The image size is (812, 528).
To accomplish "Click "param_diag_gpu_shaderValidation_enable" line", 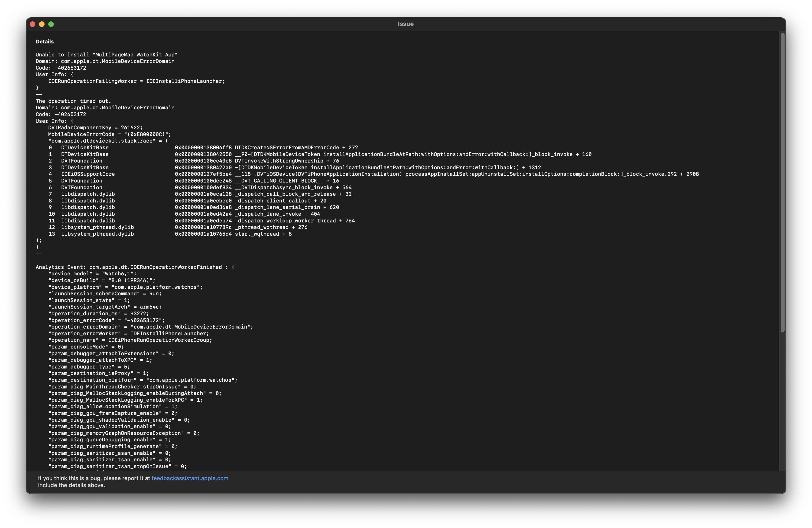I will (x=119, y=420).
